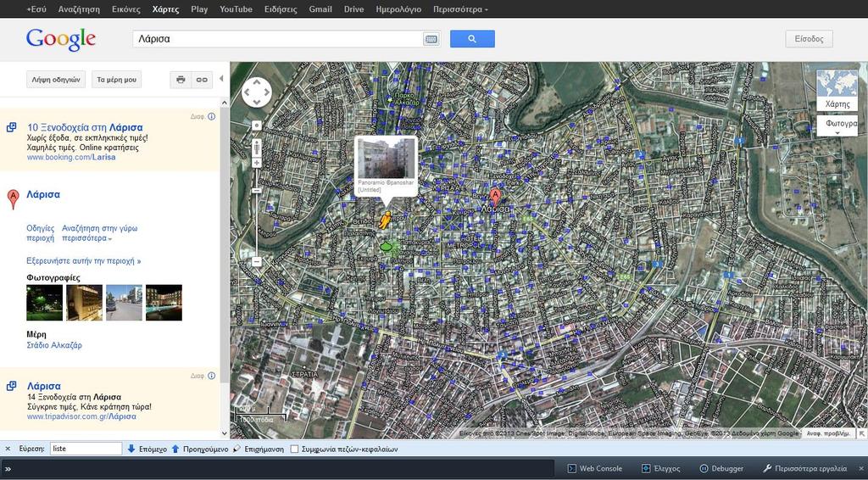The width and height of the screenshot is (868, 480).
Task: Click the blue search magnifier button
Action: (472, 39)
